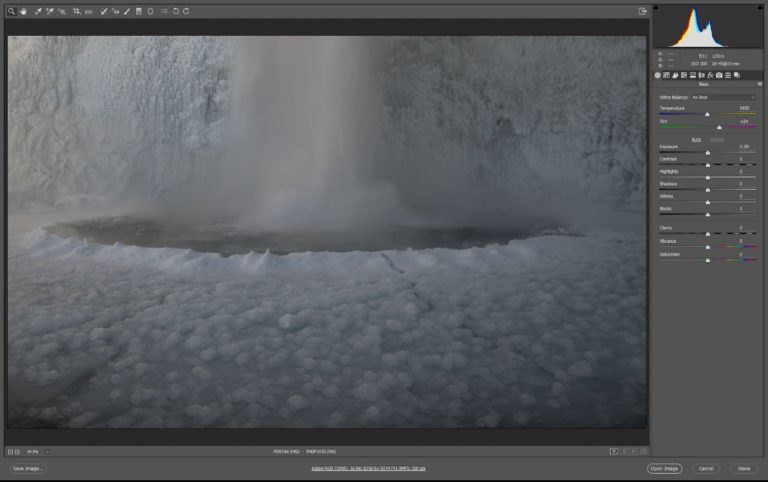Select the Red Eye Removal tool
This screenshot has width=768, height=482.
coord(116,11)
